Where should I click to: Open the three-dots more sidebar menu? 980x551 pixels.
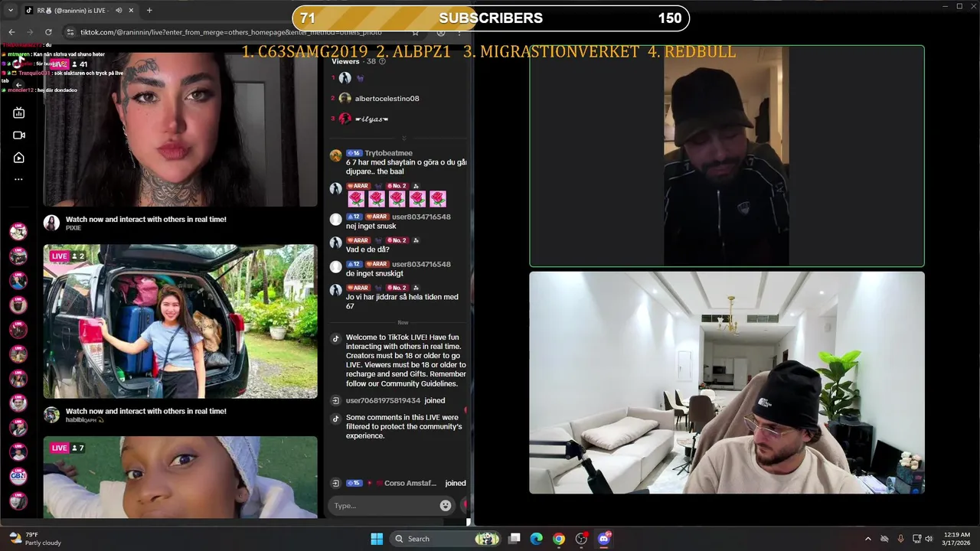pos(19,179)
